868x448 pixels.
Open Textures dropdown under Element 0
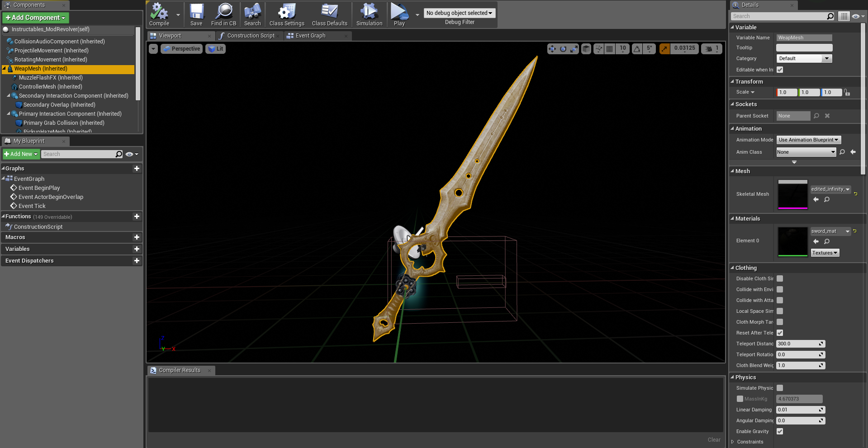tap(825, 253)
